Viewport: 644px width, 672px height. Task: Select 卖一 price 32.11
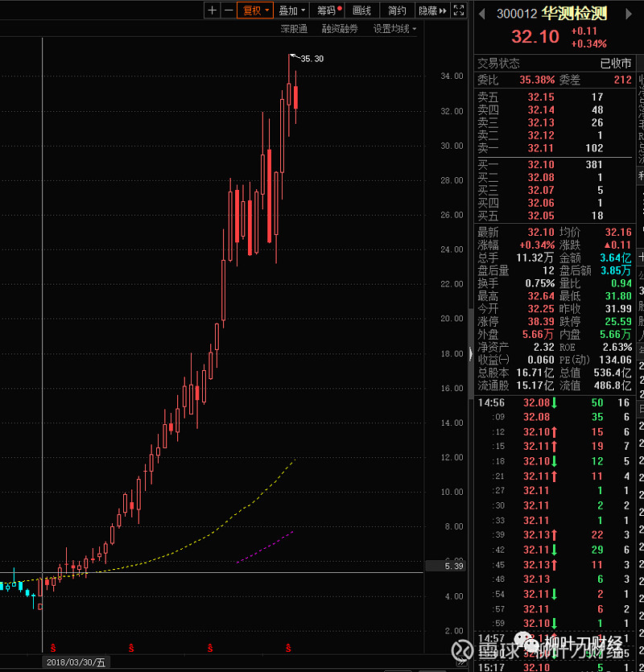point(541,148)
